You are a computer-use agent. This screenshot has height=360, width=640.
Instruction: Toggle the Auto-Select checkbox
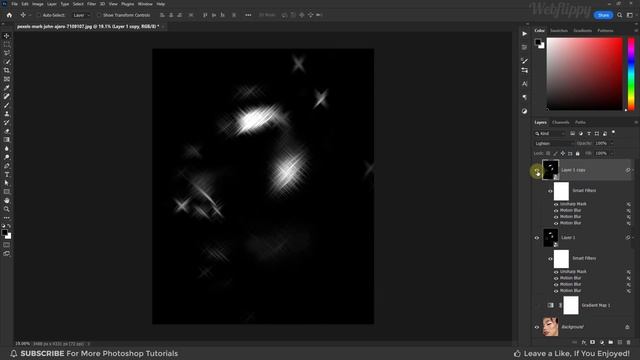point(39,15)
